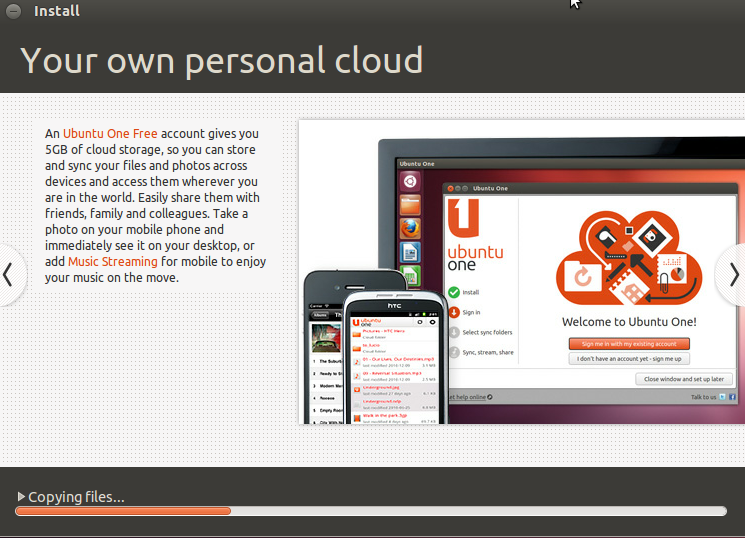Click the Files folder icon in slideshow image
This screenshot has width=745, height=538.
tap(410, 205)
